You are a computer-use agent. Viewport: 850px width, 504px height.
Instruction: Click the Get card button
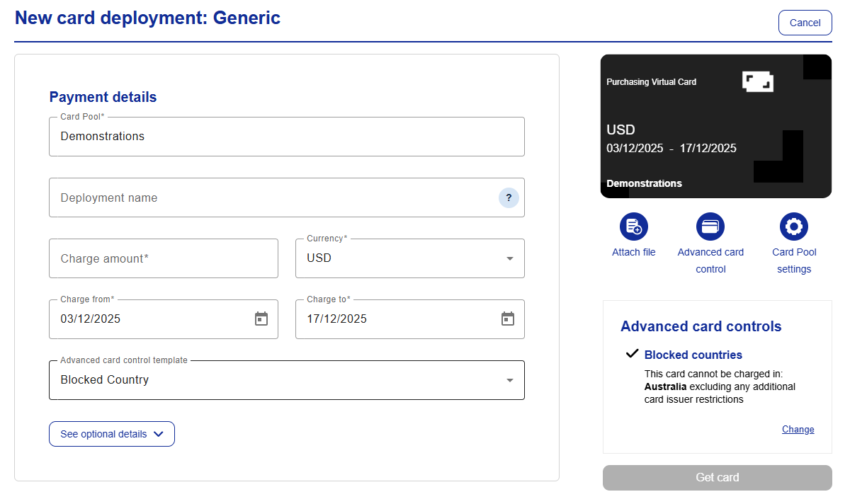(x=718, y=478)
